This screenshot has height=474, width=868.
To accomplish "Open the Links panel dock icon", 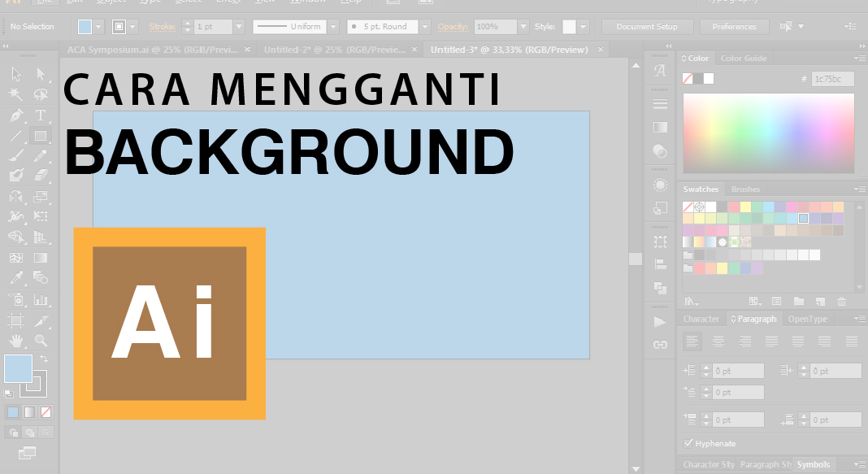I will tap(660, 345).
